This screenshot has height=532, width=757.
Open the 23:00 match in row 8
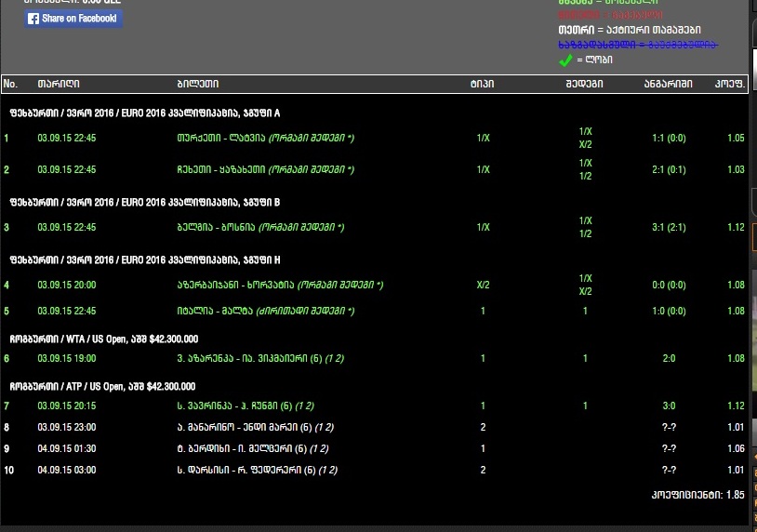[x=257, y=428]
